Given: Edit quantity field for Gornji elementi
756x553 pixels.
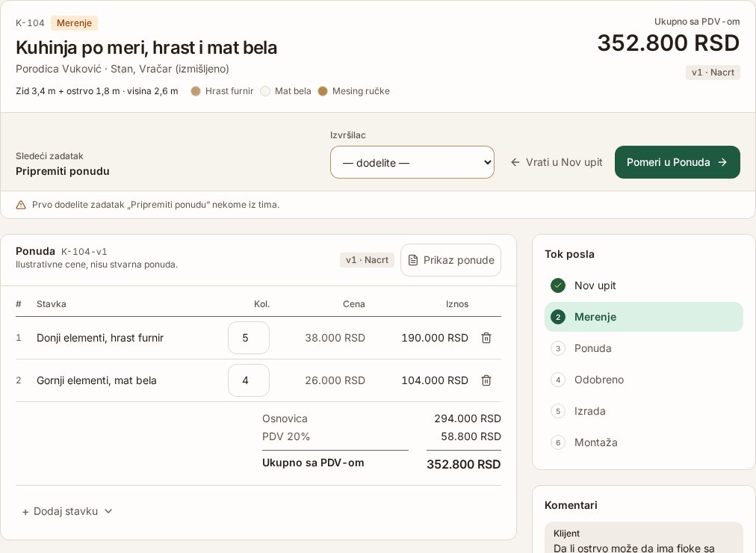Looking at the screenshot, I should tap(249, 380).
